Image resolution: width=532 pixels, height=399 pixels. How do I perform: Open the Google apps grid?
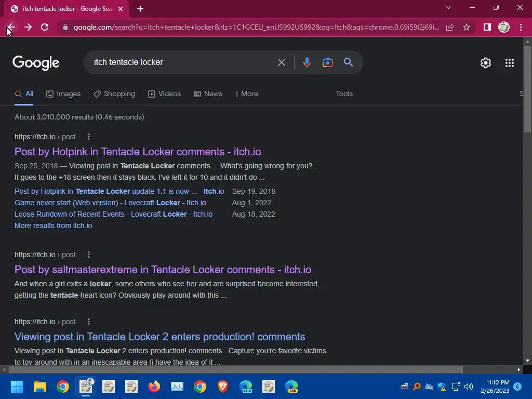click(510, 63)
